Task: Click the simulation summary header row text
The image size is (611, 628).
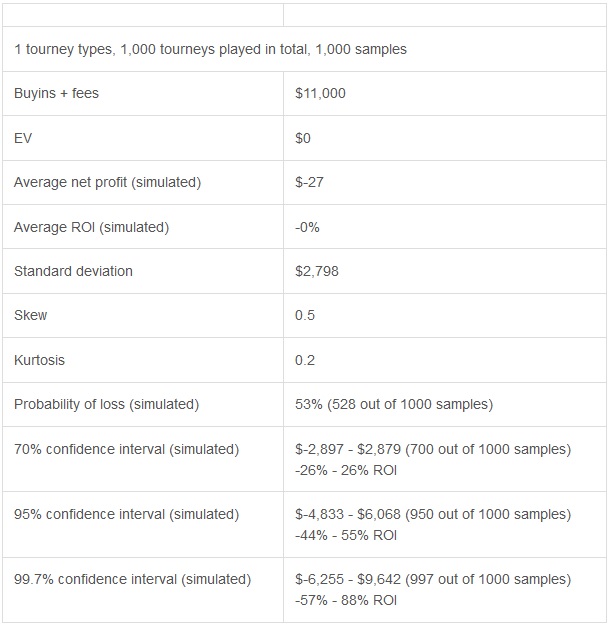Action: tap(210, 49)
